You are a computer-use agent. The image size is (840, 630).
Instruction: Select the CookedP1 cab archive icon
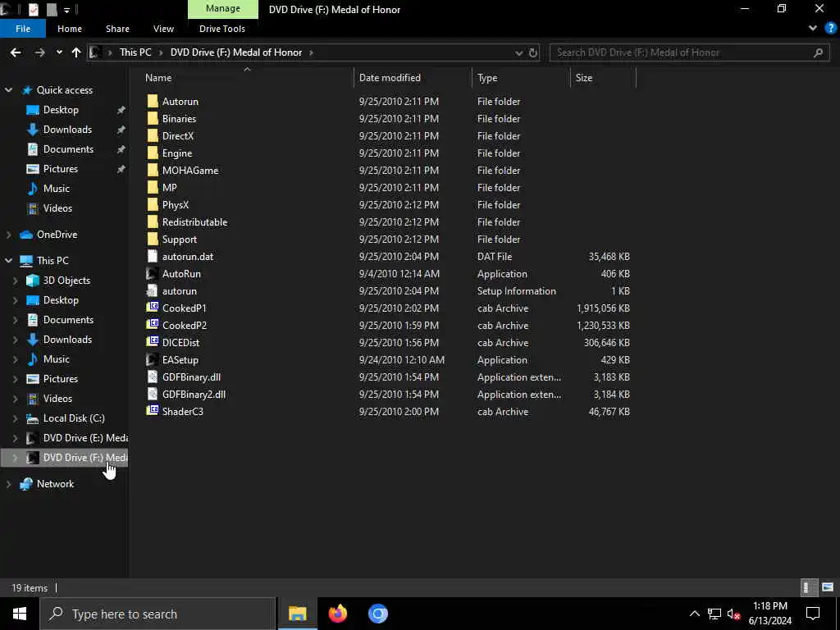(x=153, y=308)
